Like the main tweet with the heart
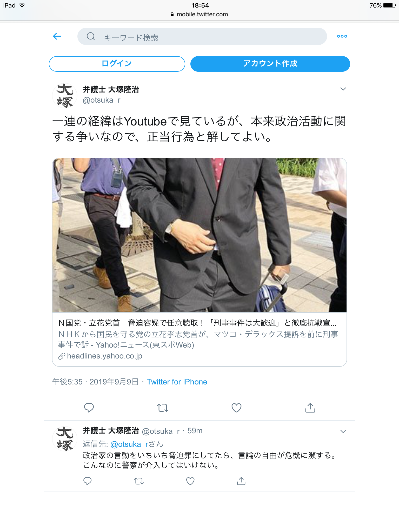 pyautogui.click(x=236, y=408)
